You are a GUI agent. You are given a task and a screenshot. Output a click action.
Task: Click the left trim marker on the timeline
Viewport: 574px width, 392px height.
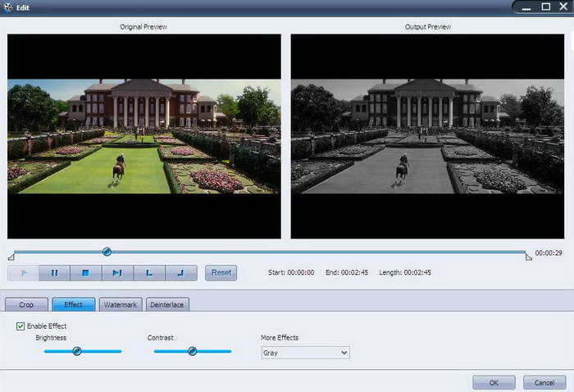click(x=11, y=257)
